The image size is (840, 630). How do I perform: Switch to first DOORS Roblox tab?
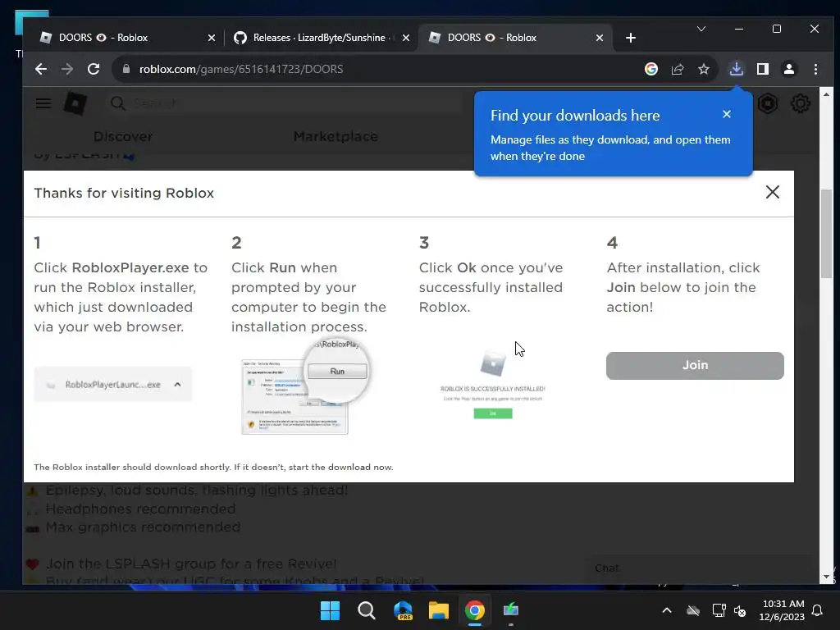point(126,38)
